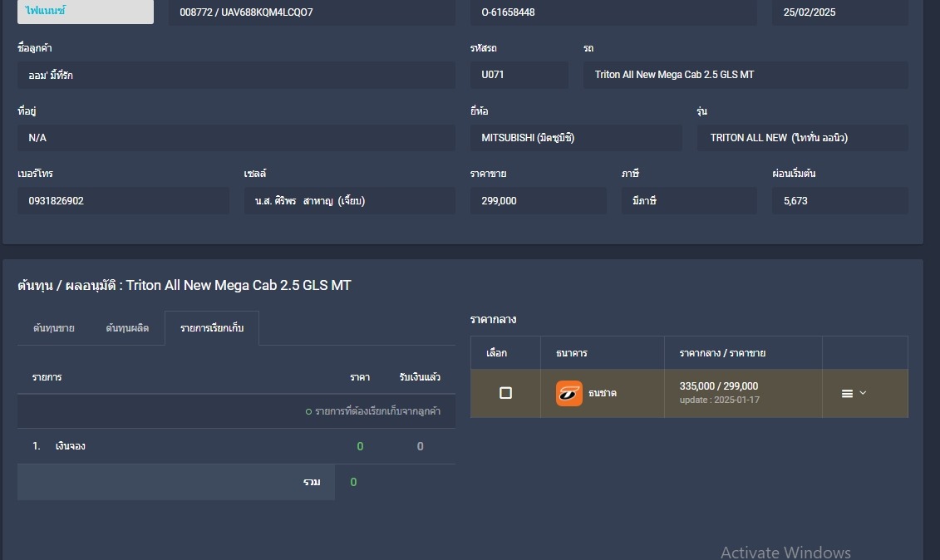Click the model field TRITON ALL NEW
The width and height of the screenshot is (940, 560).
[x=802, y=138]
